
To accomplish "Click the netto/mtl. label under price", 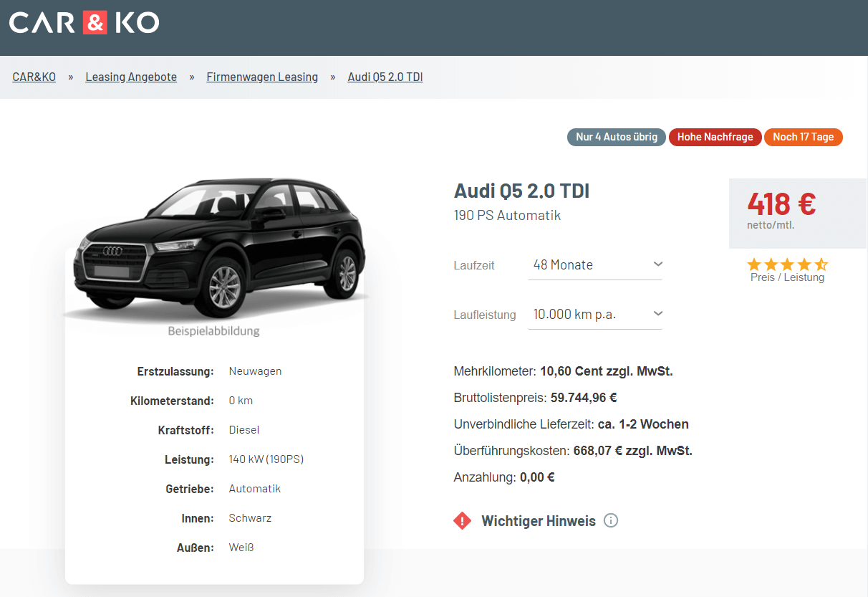I will [771, 225].
